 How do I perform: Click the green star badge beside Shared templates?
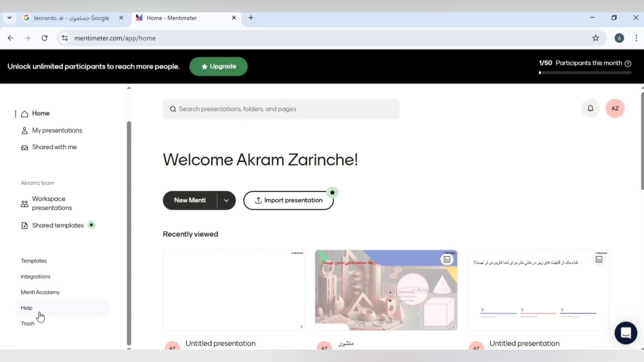click(x=91, y=225)
